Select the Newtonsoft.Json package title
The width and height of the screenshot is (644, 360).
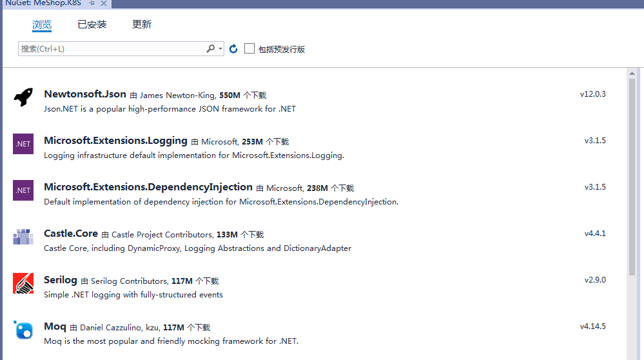click(x=85, y=94)
